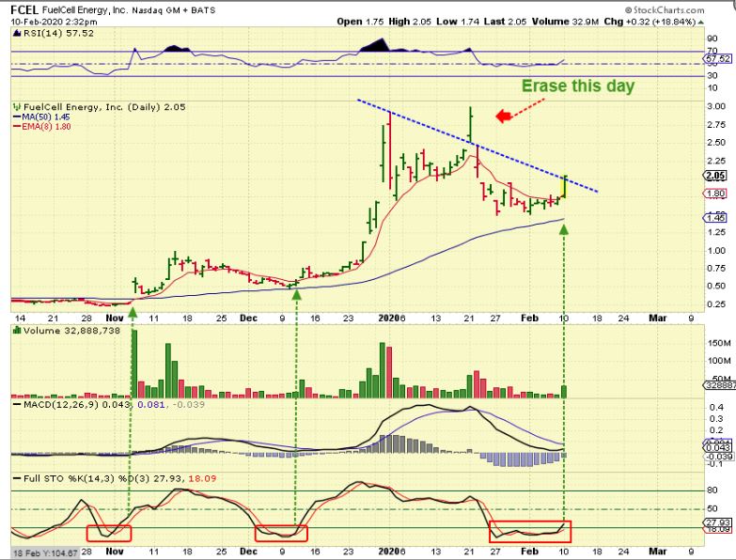Click the 10-Feb-2020 2:32pm timestamp
736x560 pixels.
[54, 22]
